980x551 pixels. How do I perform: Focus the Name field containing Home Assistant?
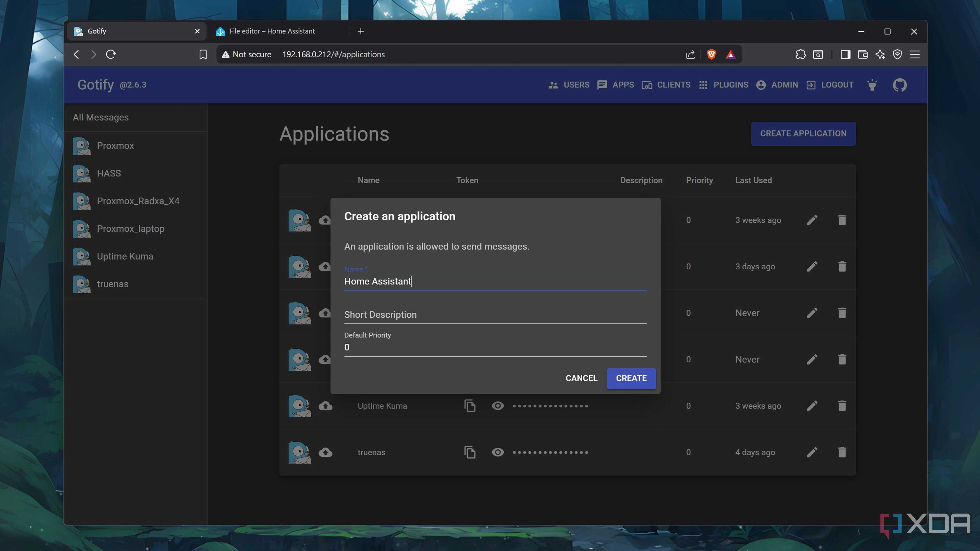coord(495,281)
